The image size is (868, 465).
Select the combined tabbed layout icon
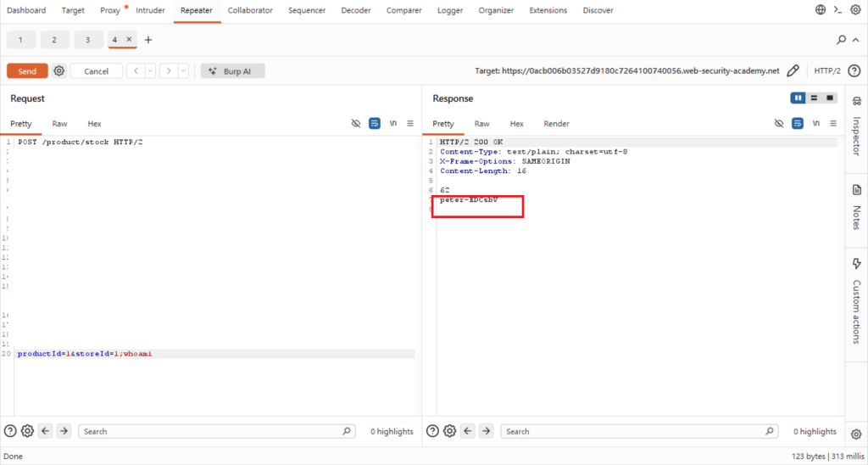point(830,98)
